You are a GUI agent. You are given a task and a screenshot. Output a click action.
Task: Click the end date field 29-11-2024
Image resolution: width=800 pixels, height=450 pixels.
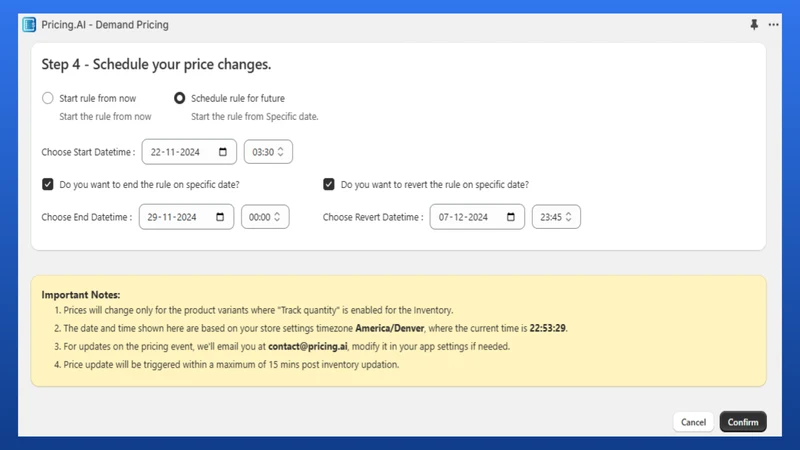click(186, 217)
